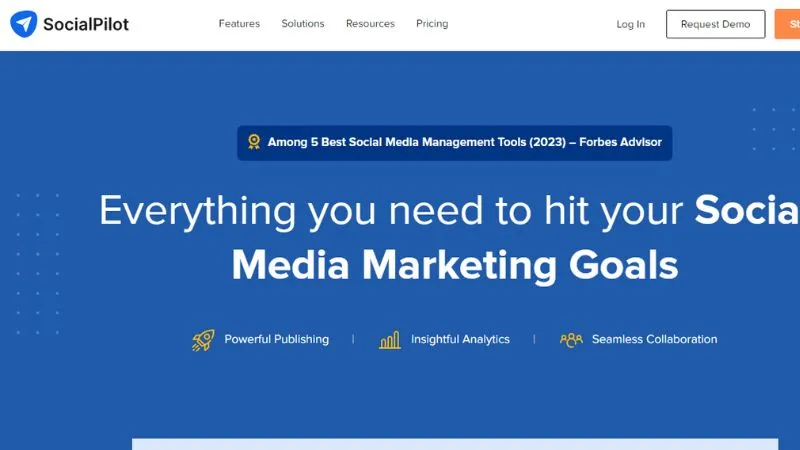Click the 'Everything you need to hit your' heading
The width and height of the screenshot is (800, 450).
tap(391, 211)
